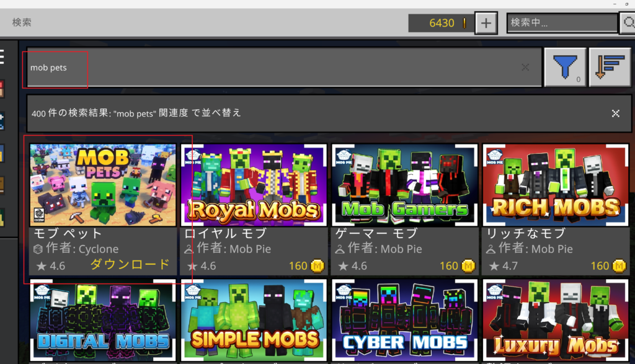This screenshot has width=635, height=364.
Task: Click the 検索中 search box at top right
Action: point(561,22)
